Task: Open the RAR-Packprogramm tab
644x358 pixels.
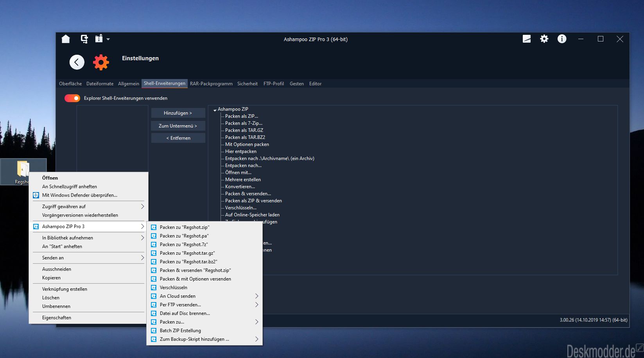Action: coord(211,84)
